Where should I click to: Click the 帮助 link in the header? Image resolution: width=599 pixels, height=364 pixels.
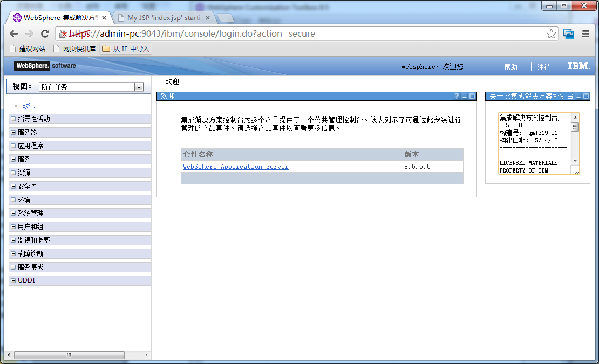[x=510, y=67]
